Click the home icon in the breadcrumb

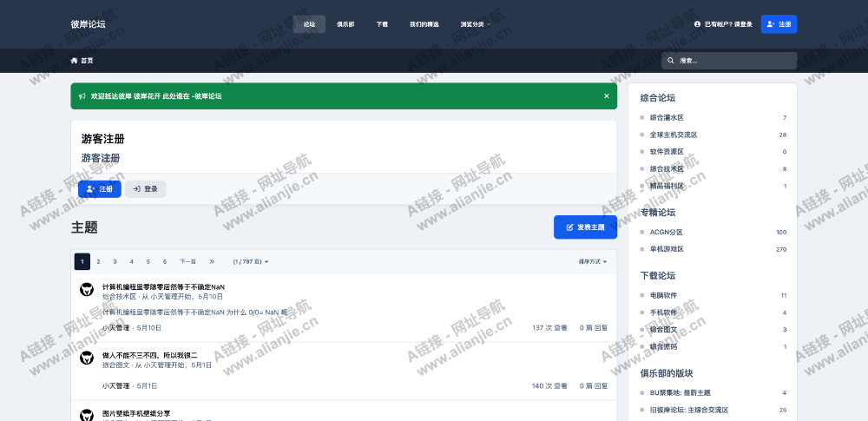click(74, 61)
